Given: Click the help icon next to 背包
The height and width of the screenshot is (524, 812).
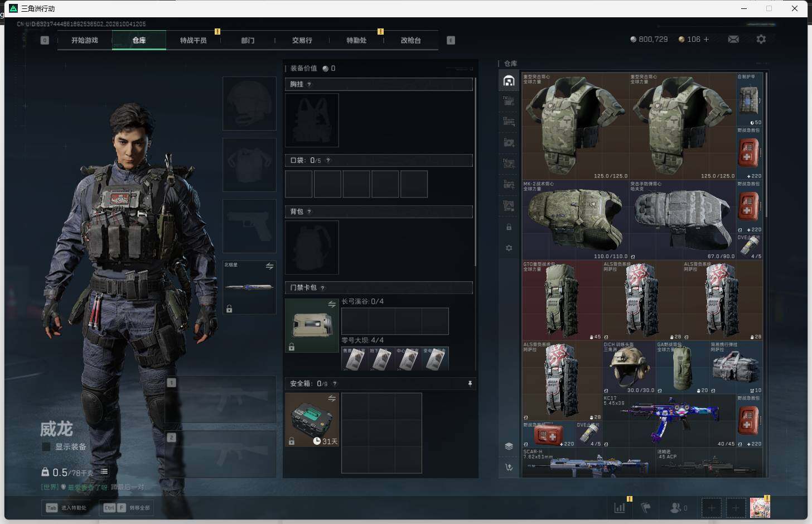Looking at the screenshot, I should pos(309,211).
